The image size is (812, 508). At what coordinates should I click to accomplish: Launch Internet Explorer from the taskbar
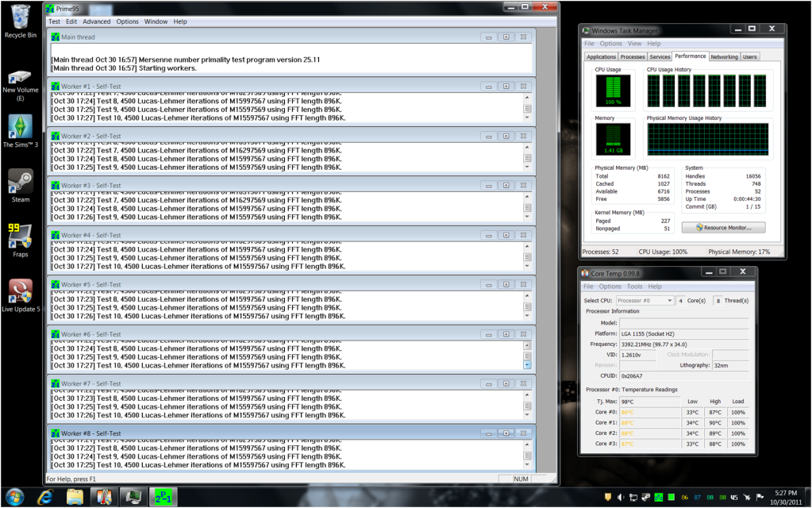[x=45, y=497]
